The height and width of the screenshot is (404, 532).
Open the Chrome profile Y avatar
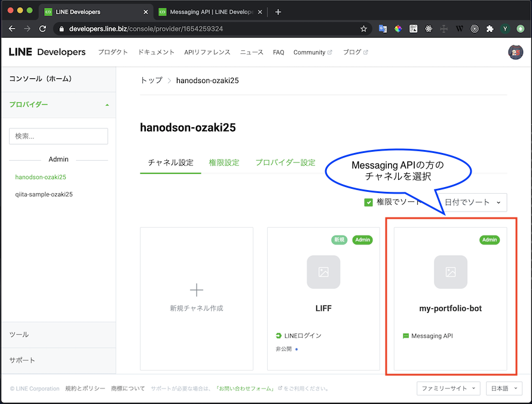505,29
